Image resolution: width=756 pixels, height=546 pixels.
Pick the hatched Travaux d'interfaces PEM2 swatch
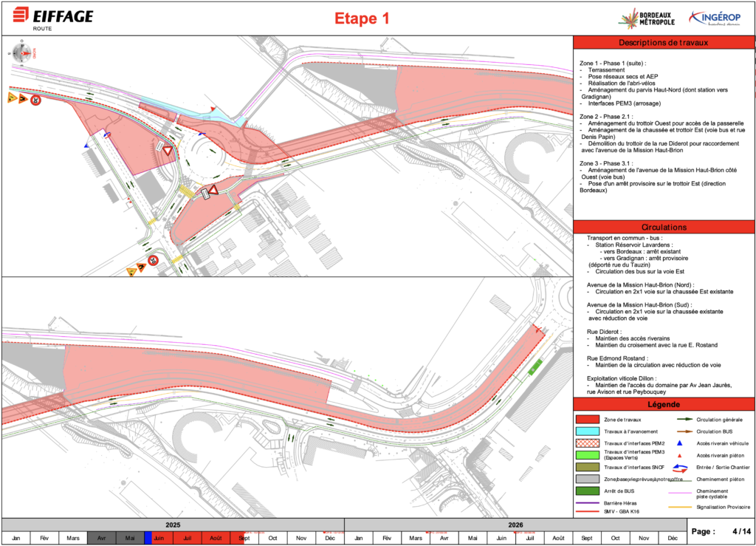pyautogui.click(x=587, y=443)
